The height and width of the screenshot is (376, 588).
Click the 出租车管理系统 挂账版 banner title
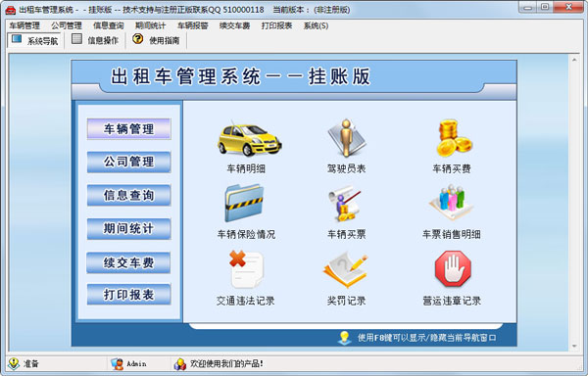[240, 76]
